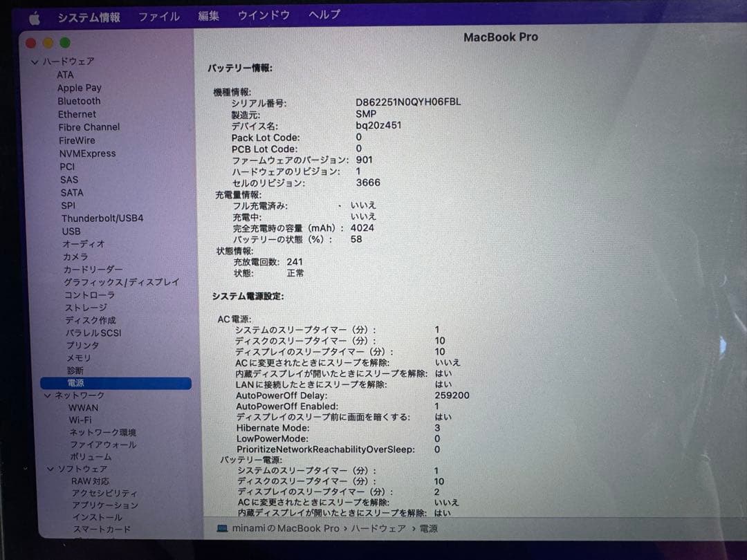The width and height of the screenshot is (747, 560).
Task: Collapse the ソフトウェア section
Action: 50,469
